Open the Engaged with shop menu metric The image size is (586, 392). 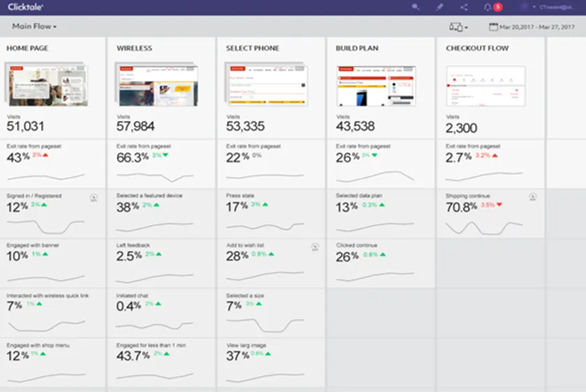point(53,363)
